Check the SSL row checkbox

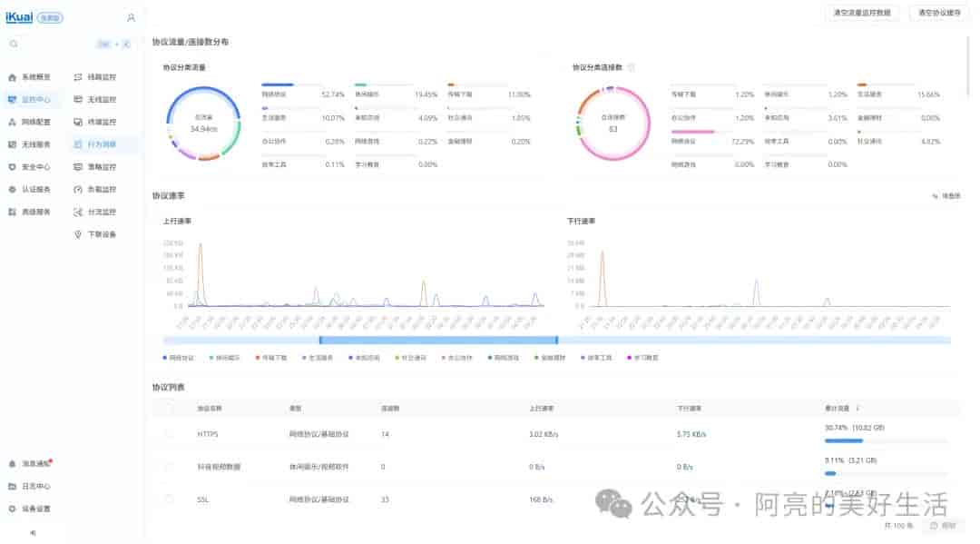(169, 499)
